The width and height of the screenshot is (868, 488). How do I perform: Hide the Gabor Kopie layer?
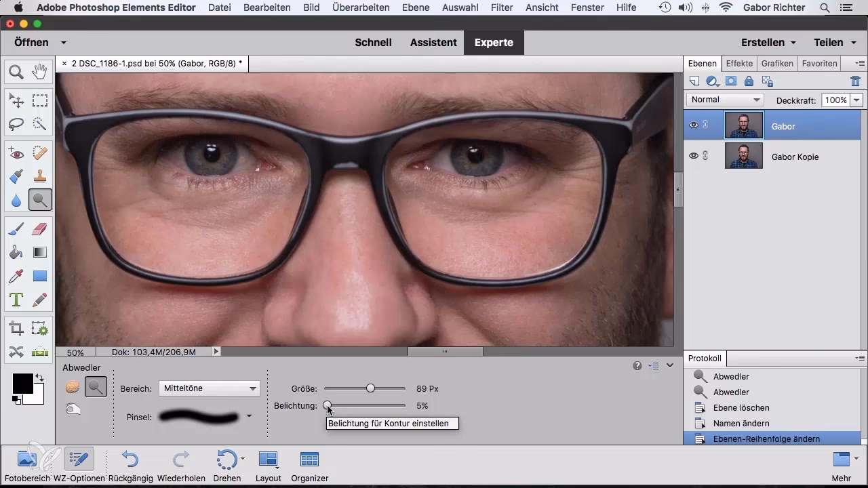coord(694,155)
